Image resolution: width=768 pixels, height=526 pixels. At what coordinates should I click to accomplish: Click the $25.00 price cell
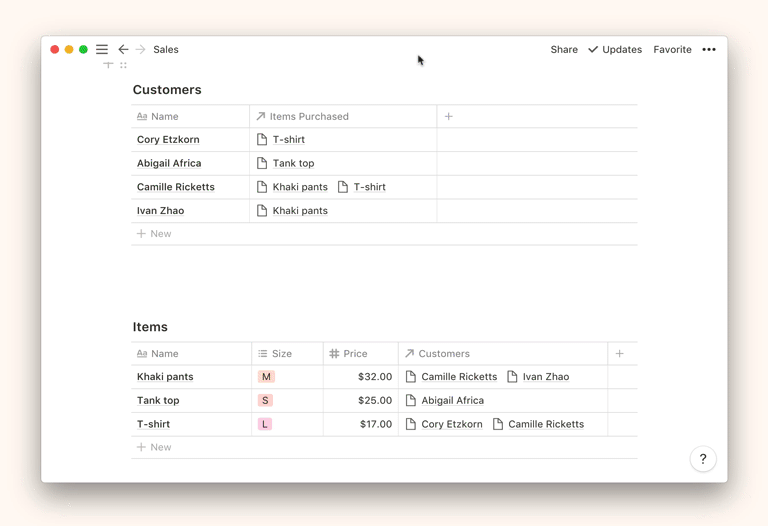tap(374, 400)
